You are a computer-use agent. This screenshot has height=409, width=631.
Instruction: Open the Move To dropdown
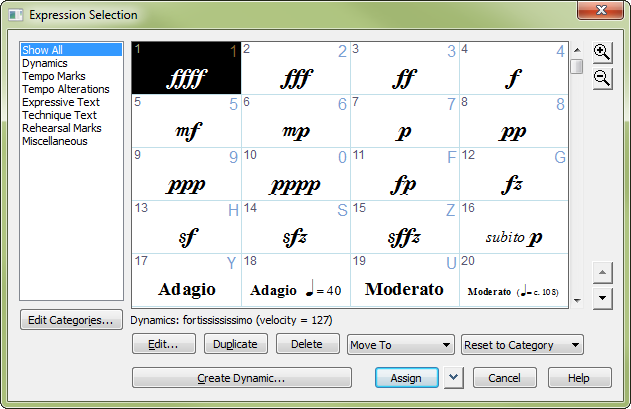[x=401, y=345]
